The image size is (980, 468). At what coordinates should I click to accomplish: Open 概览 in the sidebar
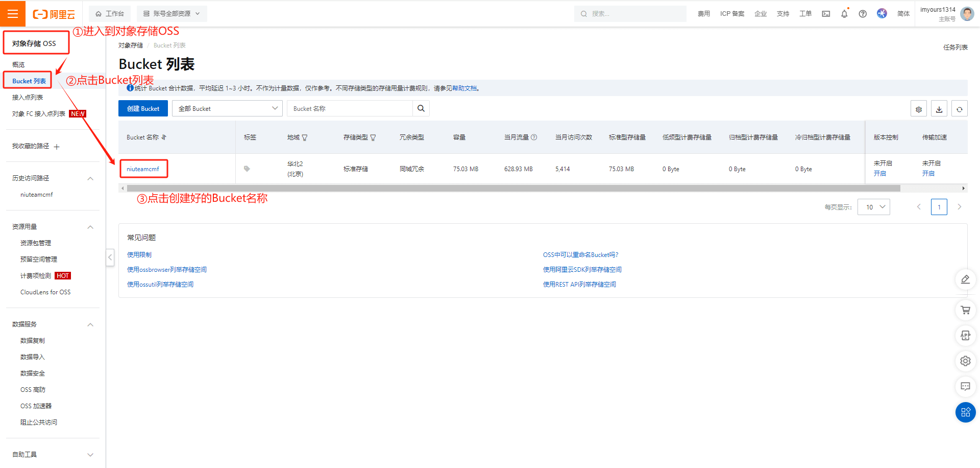coord(18,64)
